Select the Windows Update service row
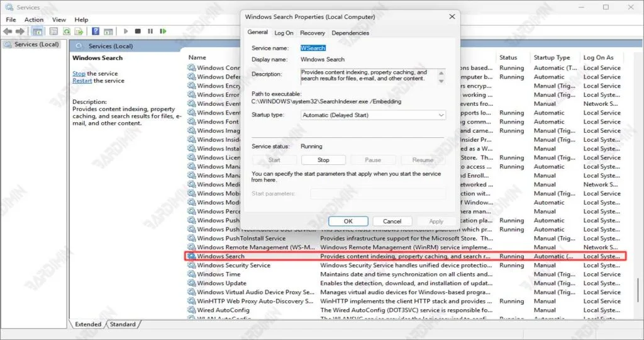 (406, 283)
